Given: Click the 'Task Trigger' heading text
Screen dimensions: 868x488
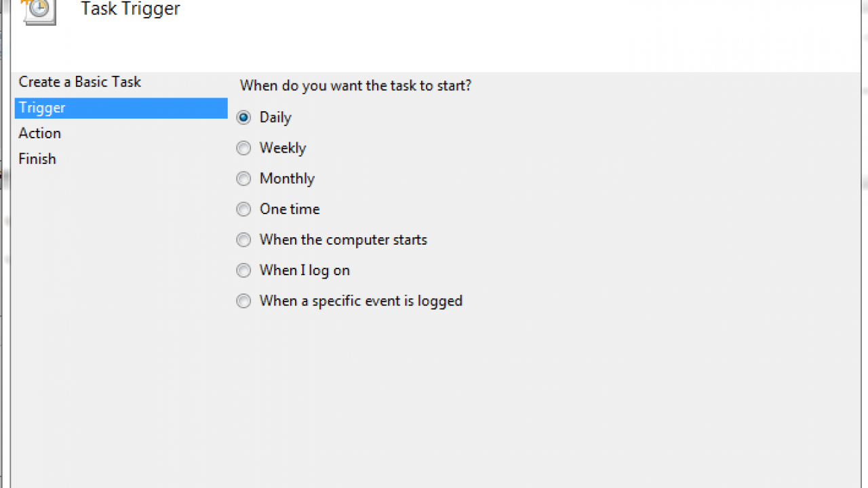Looking at the screenshot, I should 130,9.
